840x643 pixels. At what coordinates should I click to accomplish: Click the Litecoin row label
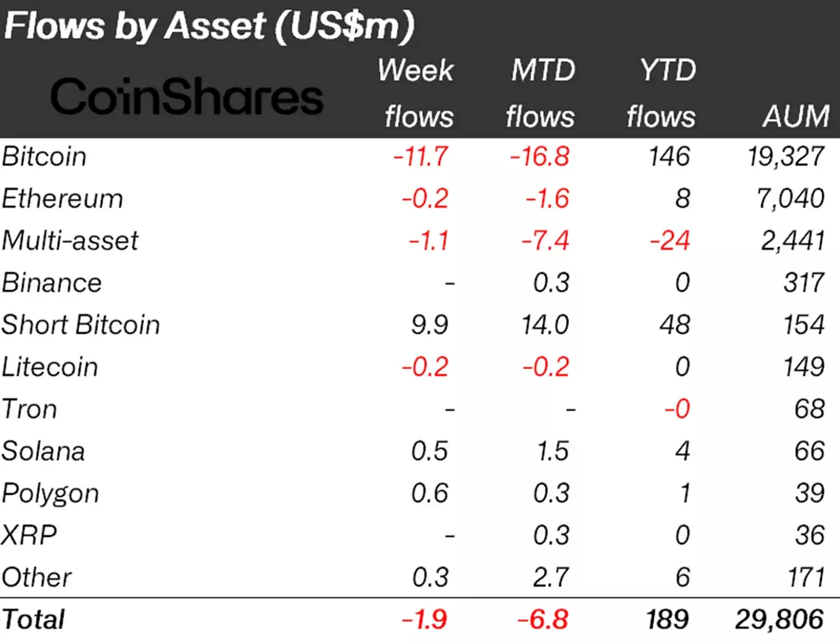pyautogui.click(x=50, y=367)
